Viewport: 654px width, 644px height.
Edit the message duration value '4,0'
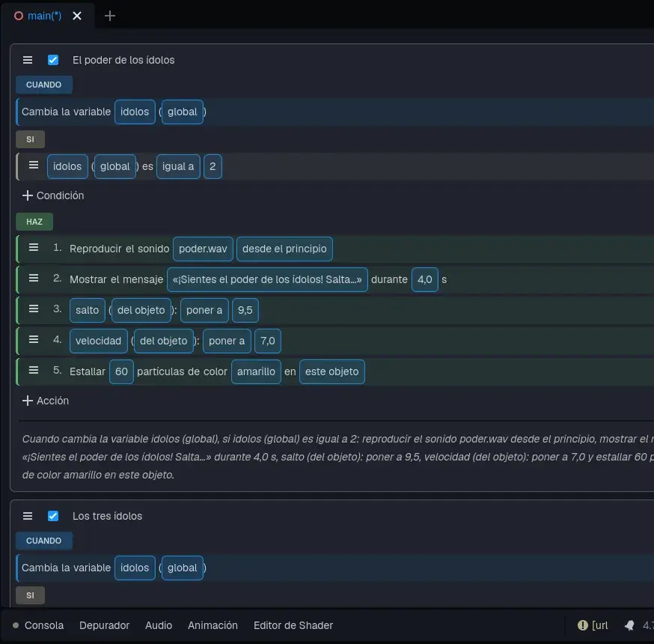tap(424, 279)
